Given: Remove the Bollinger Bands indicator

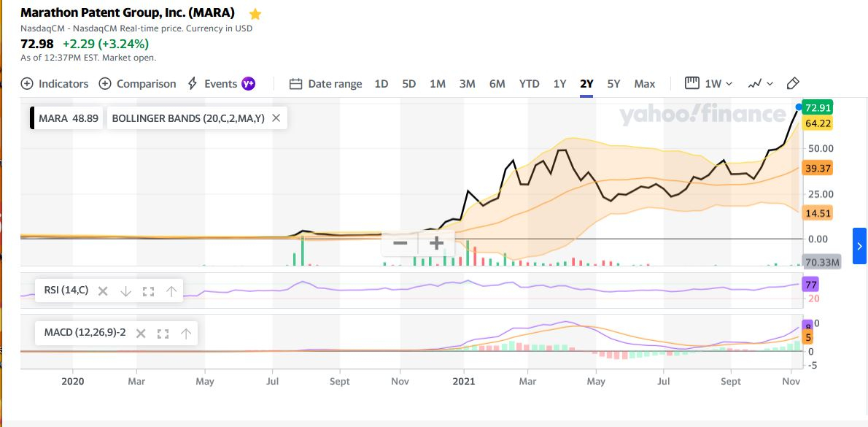Looking at the screenshot, I should (x=276, y=118).
